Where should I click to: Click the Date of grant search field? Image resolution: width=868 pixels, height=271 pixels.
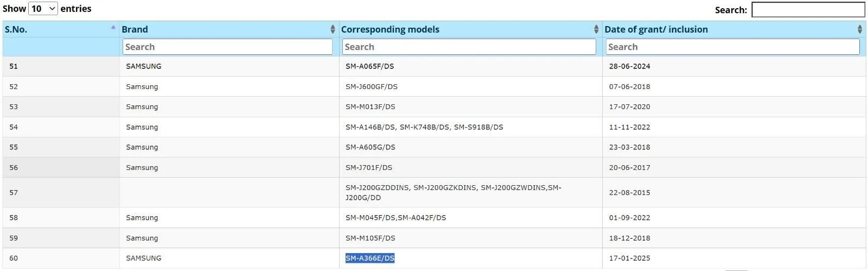click(x=732, y=47)
